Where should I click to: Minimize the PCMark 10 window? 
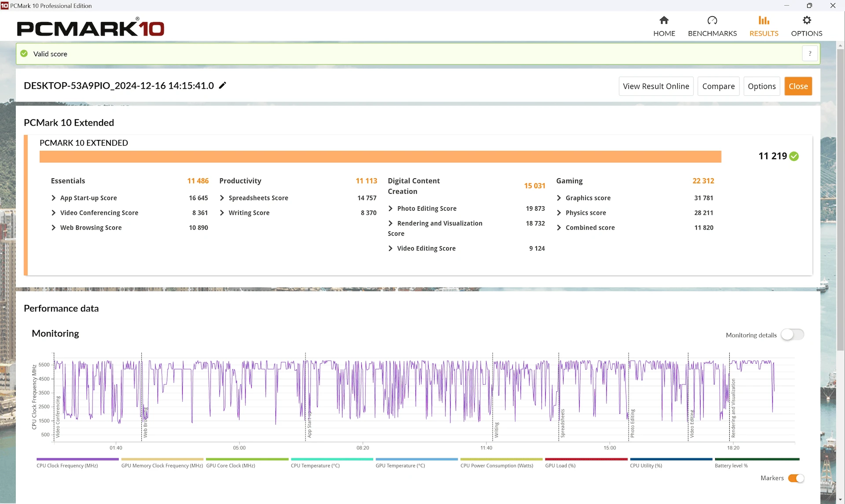pyautogui.click(x=786, y=6)
